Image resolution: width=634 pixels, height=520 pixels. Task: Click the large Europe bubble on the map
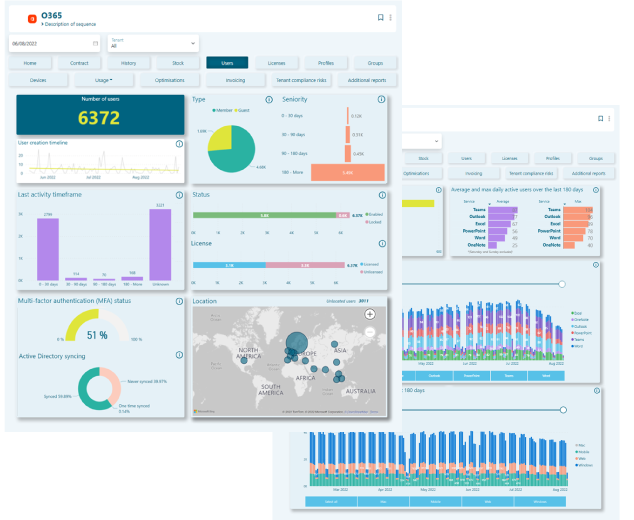[x=297, y=342]
